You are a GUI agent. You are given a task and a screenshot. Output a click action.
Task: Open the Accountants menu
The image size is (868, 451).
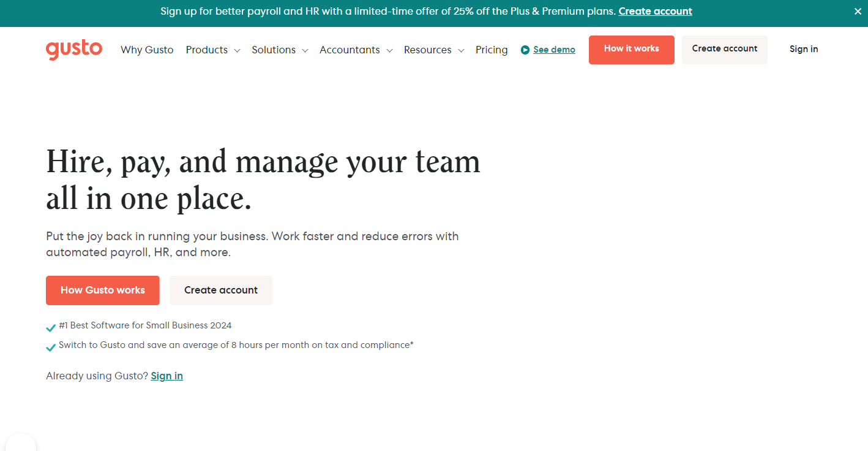coord(350,50)
